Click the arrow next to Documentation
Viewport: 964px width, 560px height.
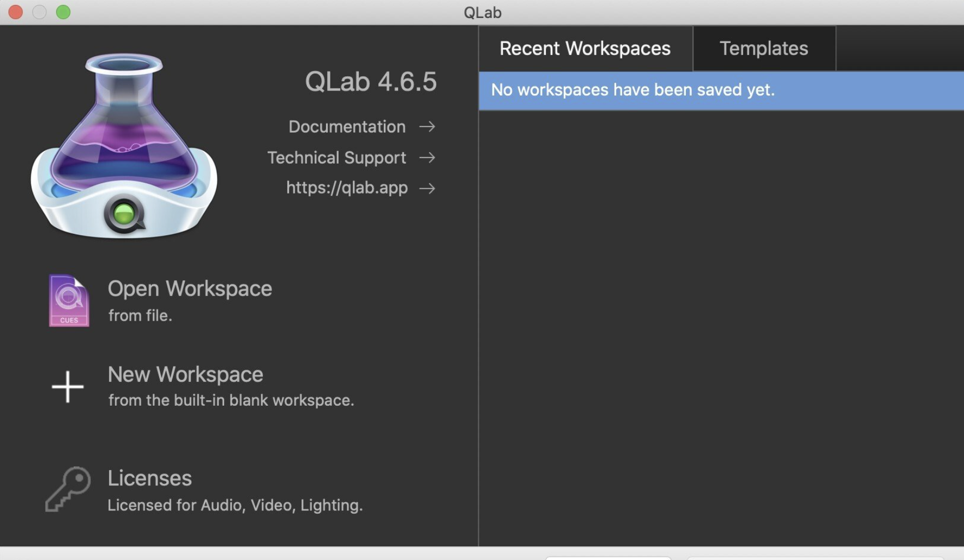(429, 127)
